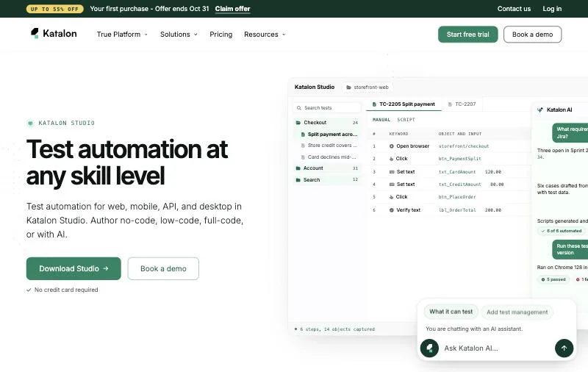
Task: Click the Log in link
Action: (x=552, y=9)
